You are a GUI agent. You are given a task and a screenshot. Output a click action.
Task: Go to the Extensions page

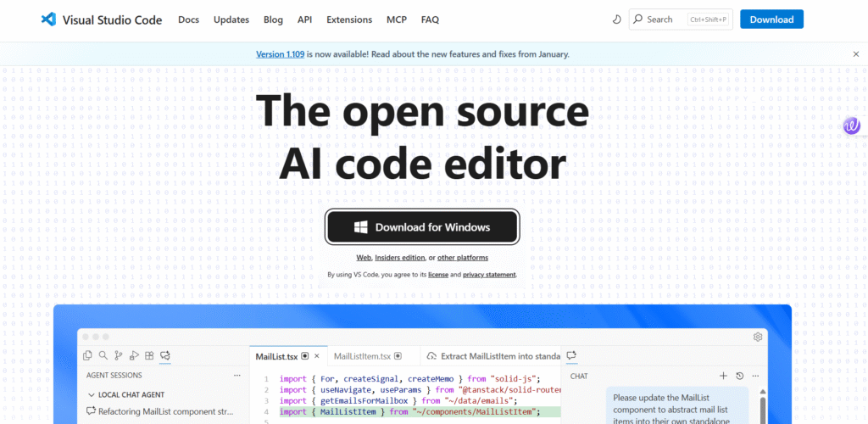348,20
